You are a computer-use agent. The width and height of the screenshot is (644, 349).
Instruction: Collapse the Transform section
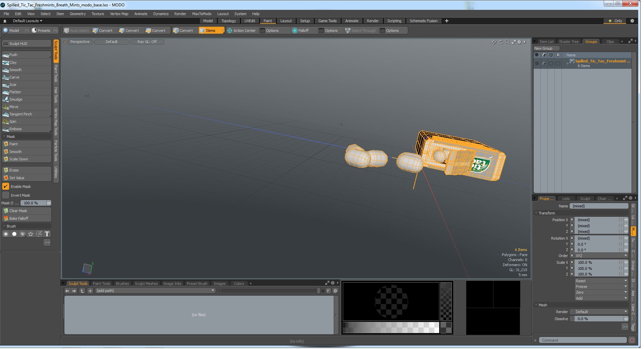click(x=536, y=213)
